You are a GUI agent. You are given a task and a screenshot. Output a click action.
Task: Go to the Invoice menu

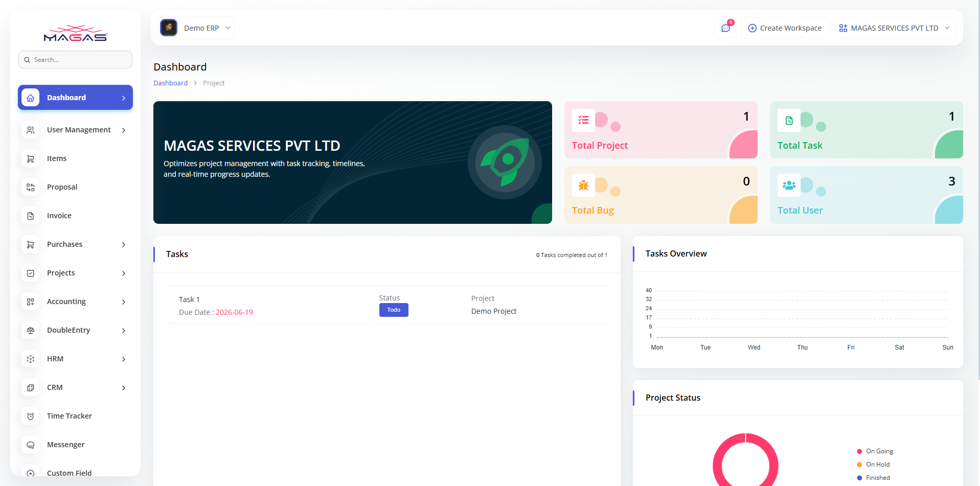[75, 216]
